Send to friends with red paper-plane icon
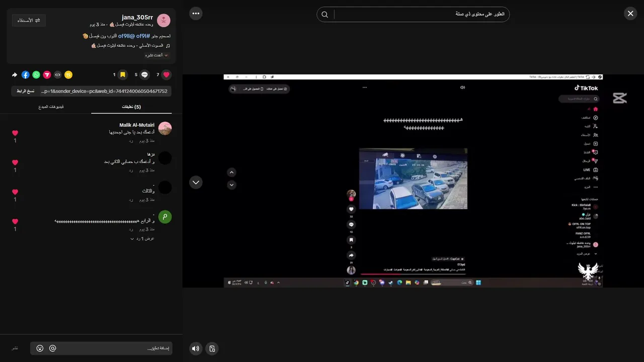Image resolution: width=644 pixels, height=362 pixels. click(47, 75)
